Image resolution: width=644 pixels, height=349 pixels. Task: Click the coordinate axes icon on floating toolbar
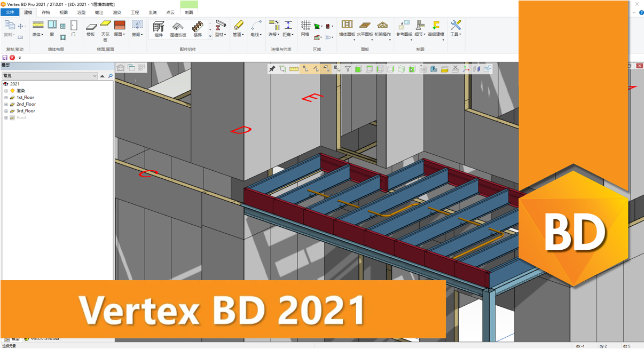pyautogui.click(x=466, y=69)
